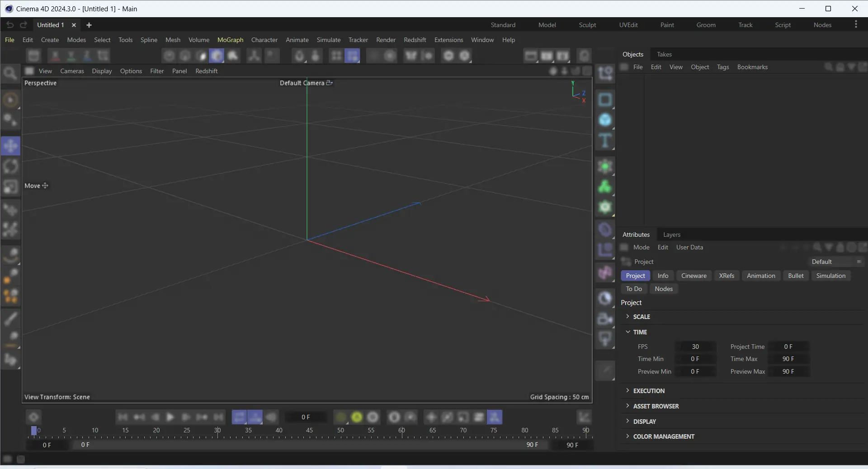Screen dimensions: 868x469
Task: Toggle the Record Active Objects button
Action: click(341, 417)
